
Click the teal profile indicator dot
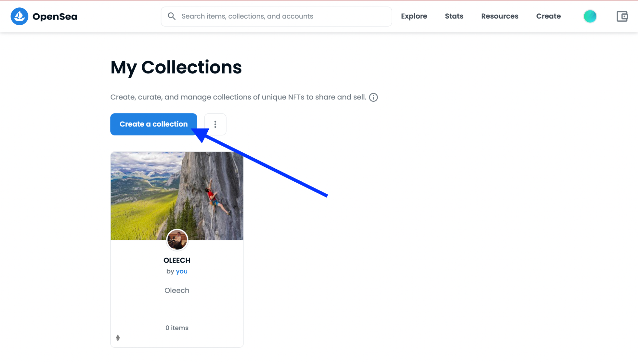coord(590,16)
